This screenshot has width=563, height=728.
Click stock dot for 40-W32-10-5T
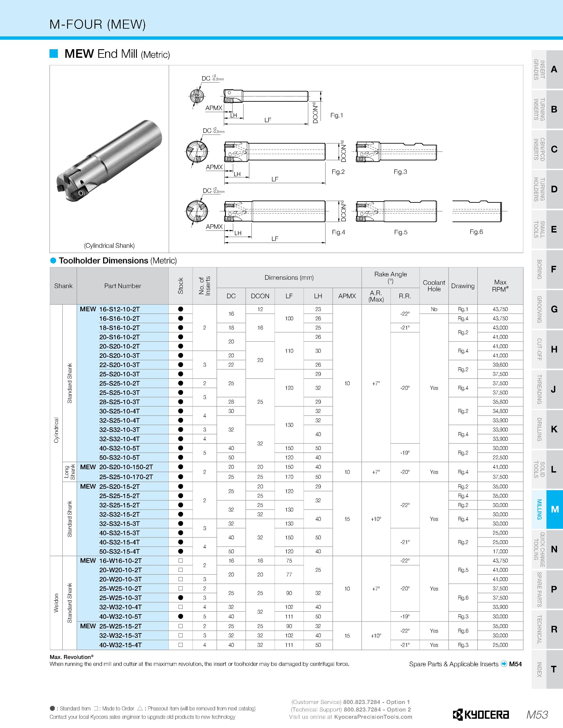[180, 616]
